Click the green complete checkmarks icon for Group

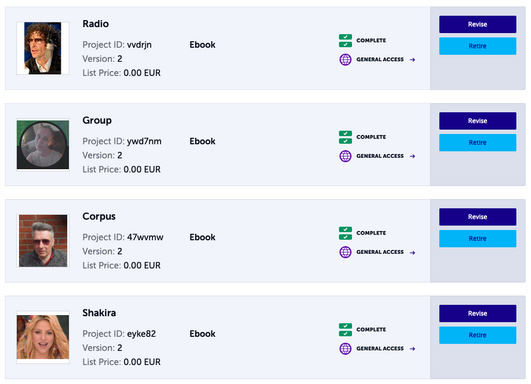point(345,137)
